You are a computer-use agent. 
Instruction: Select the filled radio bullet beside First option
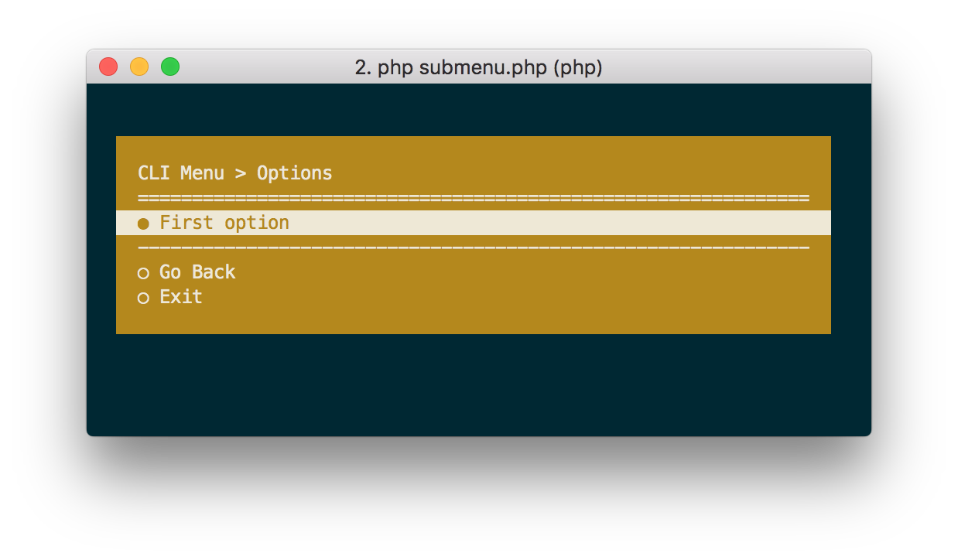point(143,224)
